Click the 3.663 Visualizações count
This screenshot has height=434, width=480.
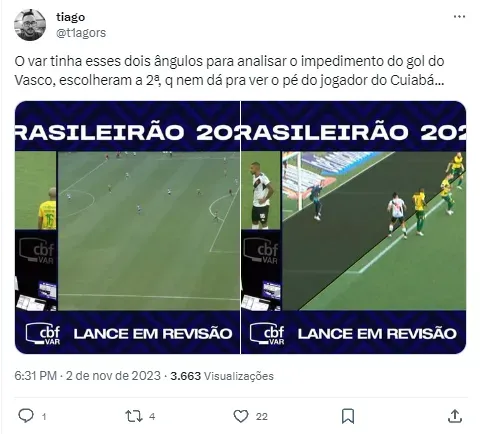tap(222, 376)
